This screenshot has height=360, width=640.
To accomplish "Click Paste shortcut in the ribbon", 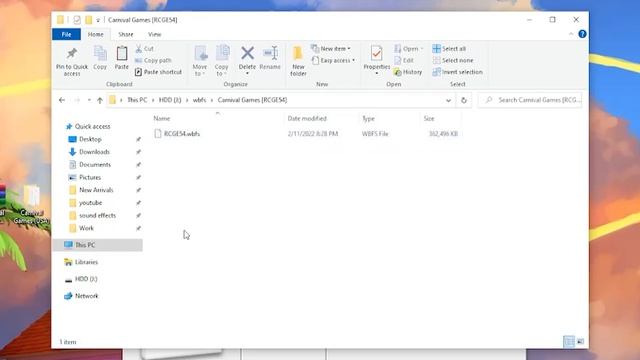I will (x=158, y=72).
